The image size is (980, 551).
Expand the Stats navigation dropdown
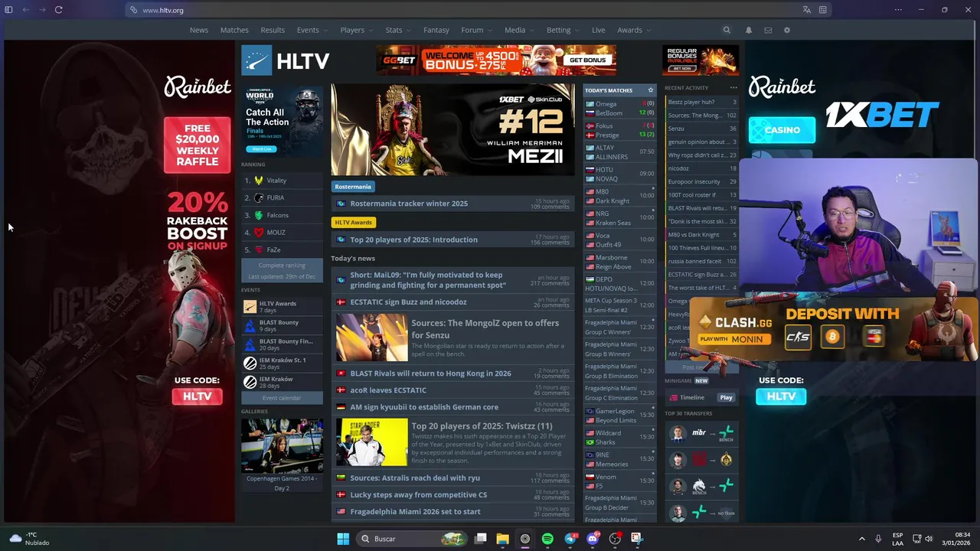click(398, 30)
